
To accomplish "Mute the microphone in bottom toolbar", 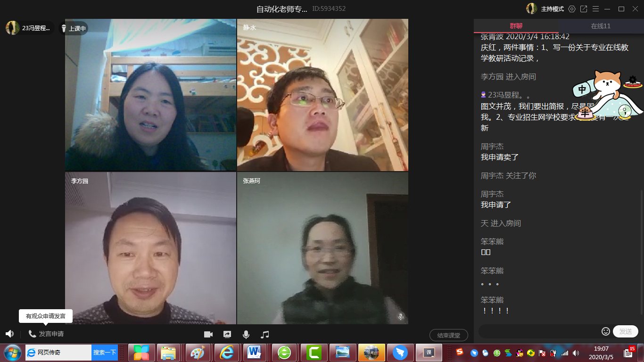I will pyautogui.click(x=246, y=334).
